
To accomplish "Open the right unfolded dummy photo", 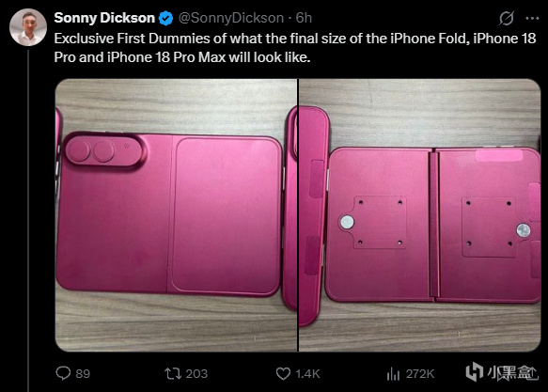I will pos(420,215).
